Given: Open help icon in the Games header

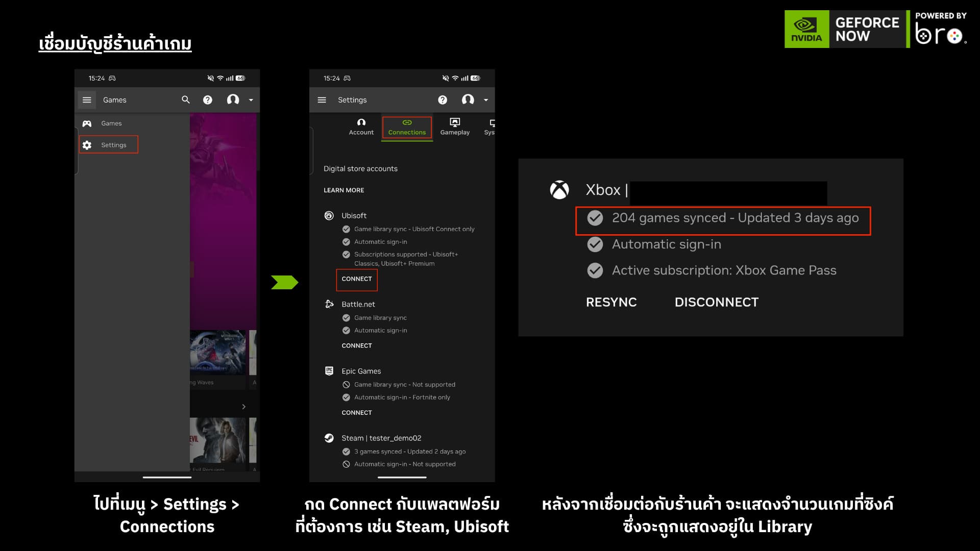Looking at the screenshot, I should [208, 100].
